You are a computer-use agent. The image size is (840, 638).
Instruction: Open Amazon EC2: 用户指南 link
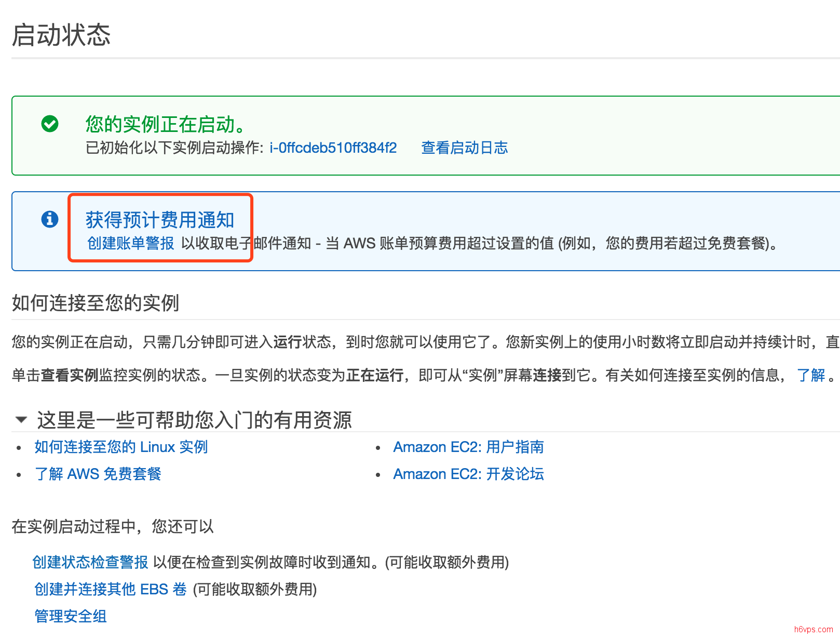pos(468,447)
